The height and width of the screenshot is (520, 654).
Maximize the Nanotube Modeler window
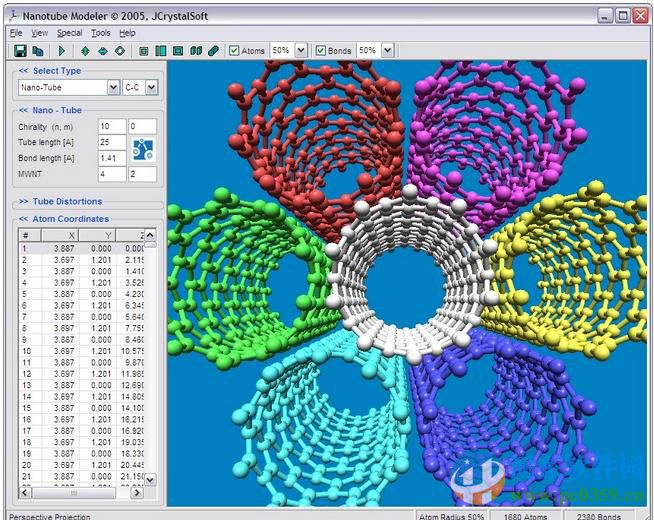(x=623, y=16)
